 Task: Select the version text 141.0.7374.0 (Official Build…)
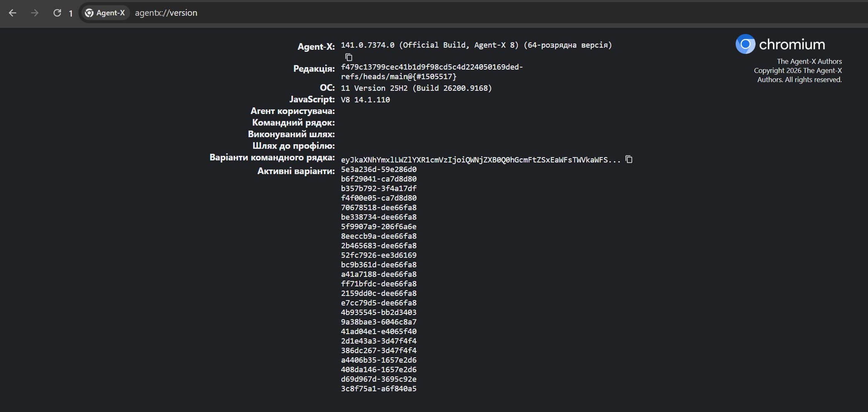pos(476,45)
